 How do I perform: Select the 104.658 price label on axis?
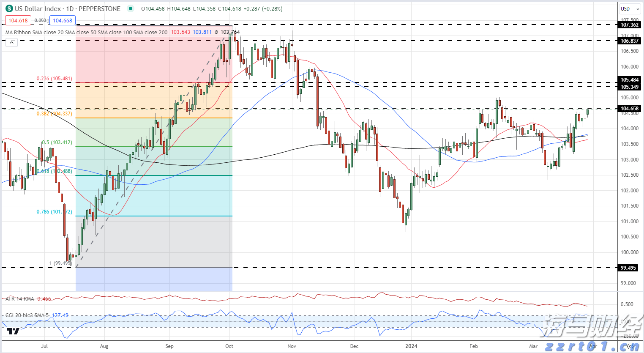629,109
